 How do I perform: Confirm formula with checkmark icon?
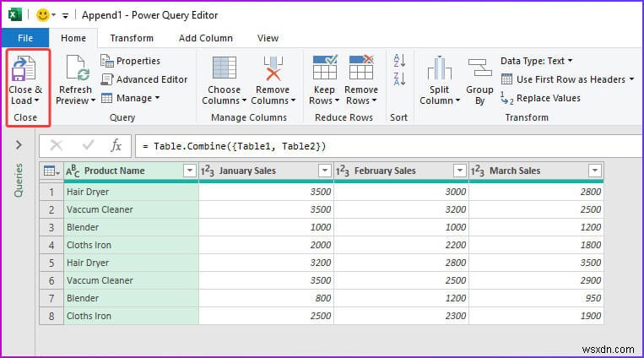[88, 145]
